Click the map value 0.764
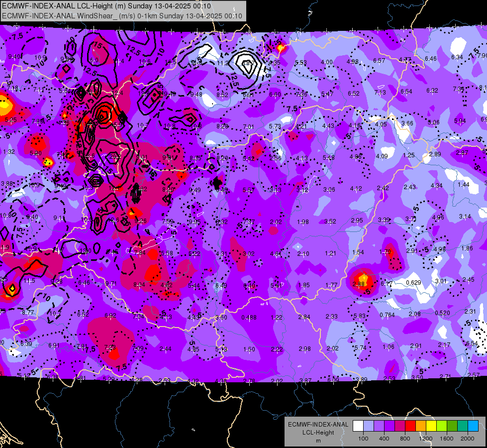 tap(387, 315)
